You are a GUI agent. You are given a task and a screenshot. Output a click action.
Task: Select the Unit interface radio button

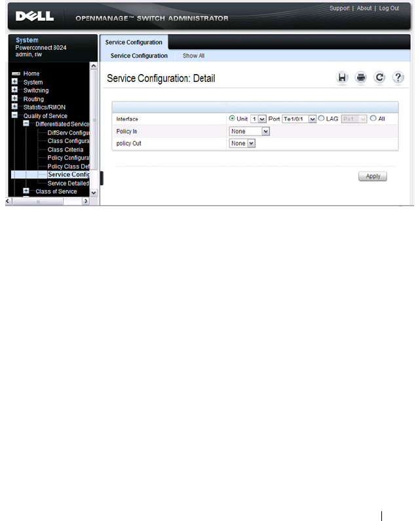[232, 118]
